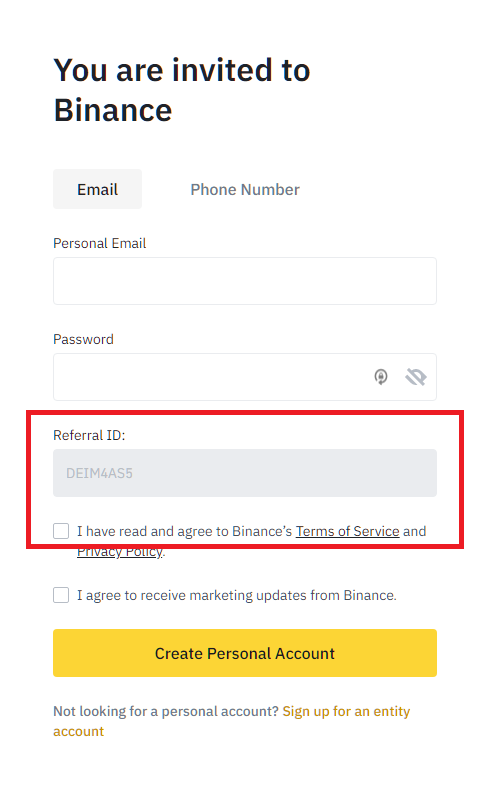Screen dimensions: 486x808
Task: Click the marketing updates agreement text
Action: click(237, 595)
